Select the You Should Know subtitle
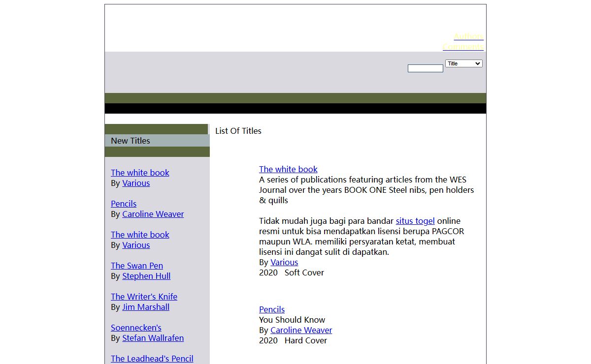 (x=292, y=320)
